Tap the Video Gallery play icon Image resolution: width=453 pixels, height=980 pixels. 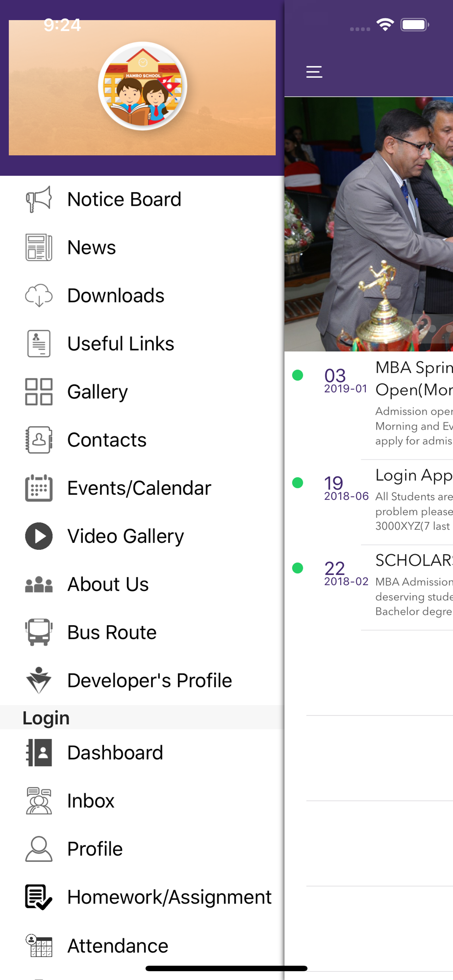39,536
